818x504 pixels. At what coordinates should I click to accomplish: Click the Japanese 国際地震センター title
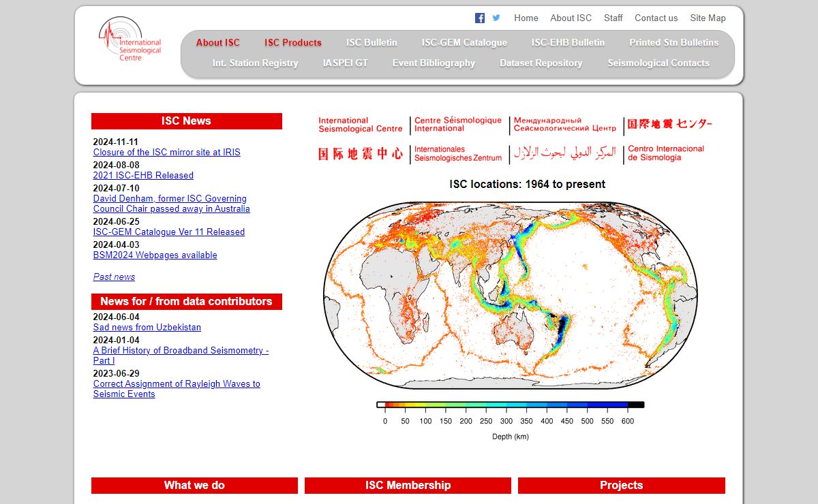click(x=670, y=124)
